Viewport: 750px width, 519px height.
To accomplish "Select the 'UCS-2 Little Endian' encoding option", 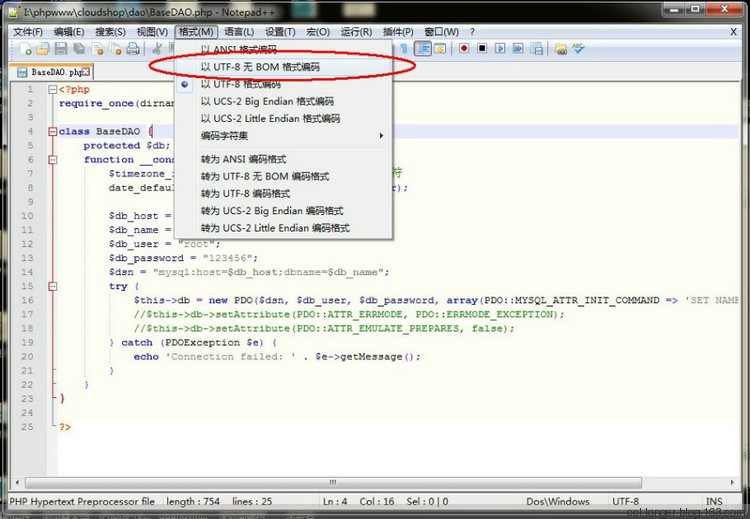I will click(x=270, y=118).
